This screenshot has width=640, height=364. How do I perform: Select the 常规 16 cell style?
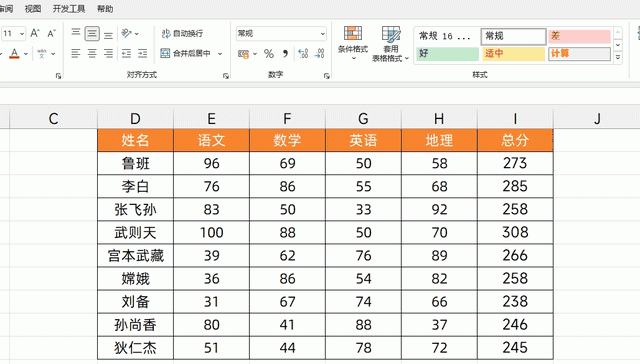point(447,36)
